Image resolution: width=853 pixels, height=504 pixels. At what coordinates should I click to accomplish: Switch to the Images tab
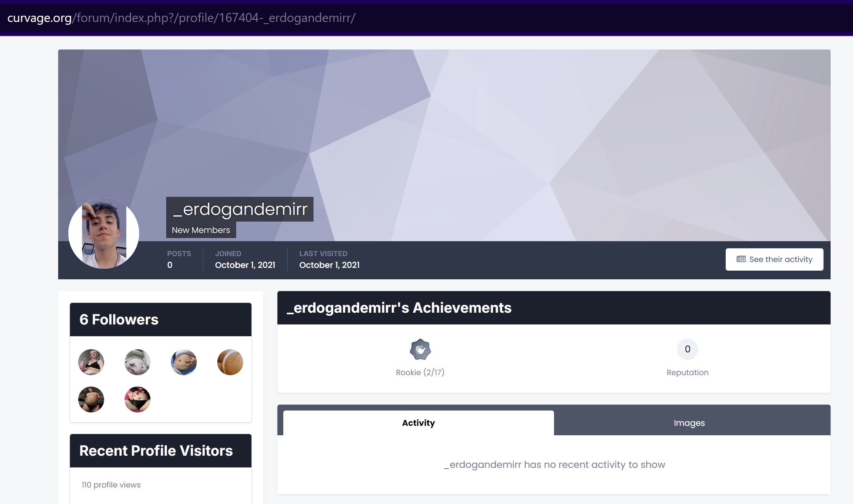[x=689, y=423]
